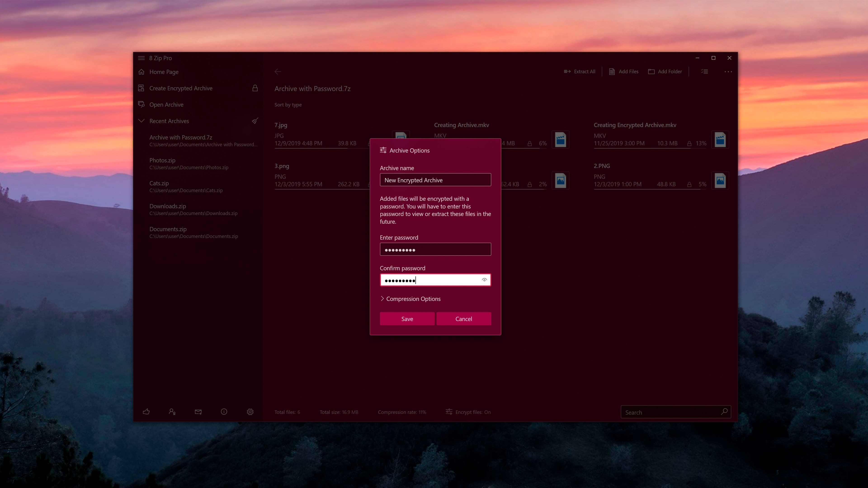The width and height of the screenshot is (868, 488).
Task: Click the Extract All icon
Action: (x=567, y=71)
